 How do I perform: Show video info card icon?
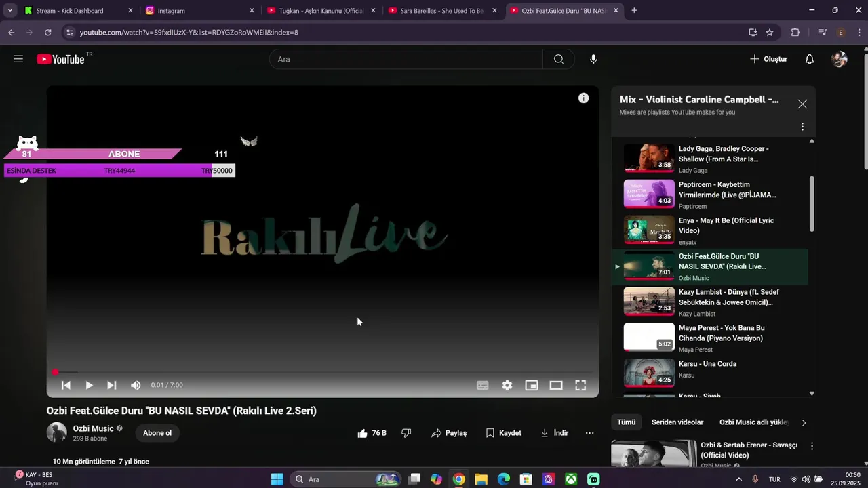point(583,98)
